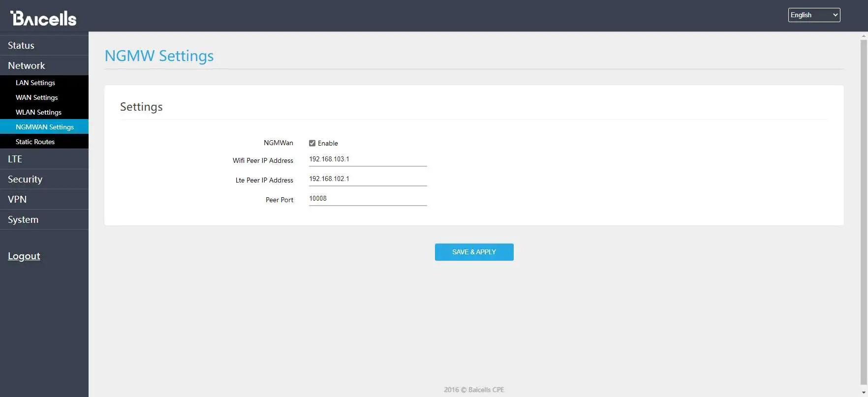Click the NGMW Settings page heading

click(x=159, y=56)
